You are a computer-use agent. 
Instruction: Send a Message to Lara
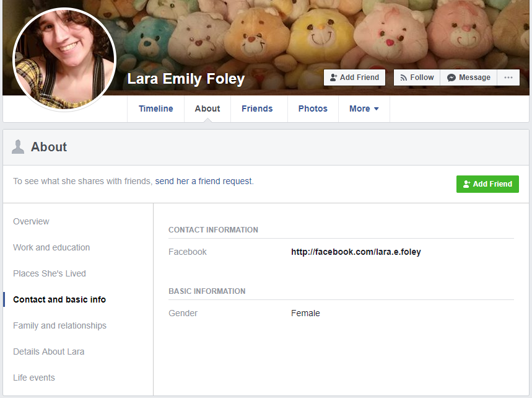point(469,77)
